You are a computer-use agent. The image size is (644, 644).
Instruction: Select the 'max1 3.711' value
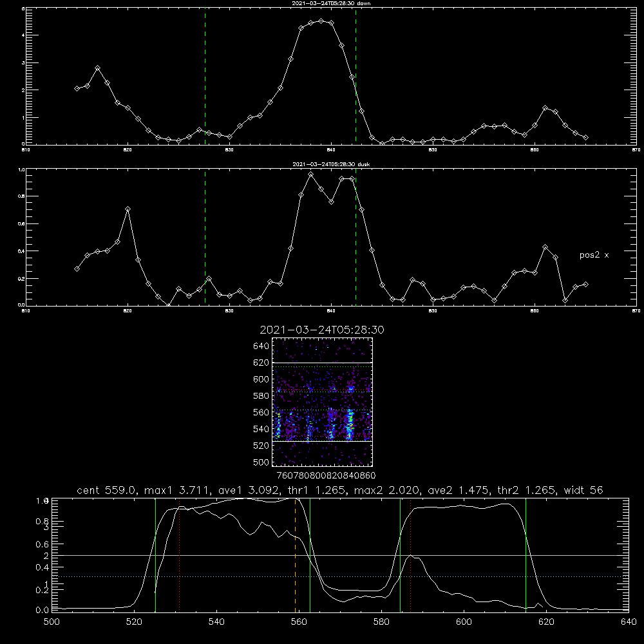click(178, 490)
